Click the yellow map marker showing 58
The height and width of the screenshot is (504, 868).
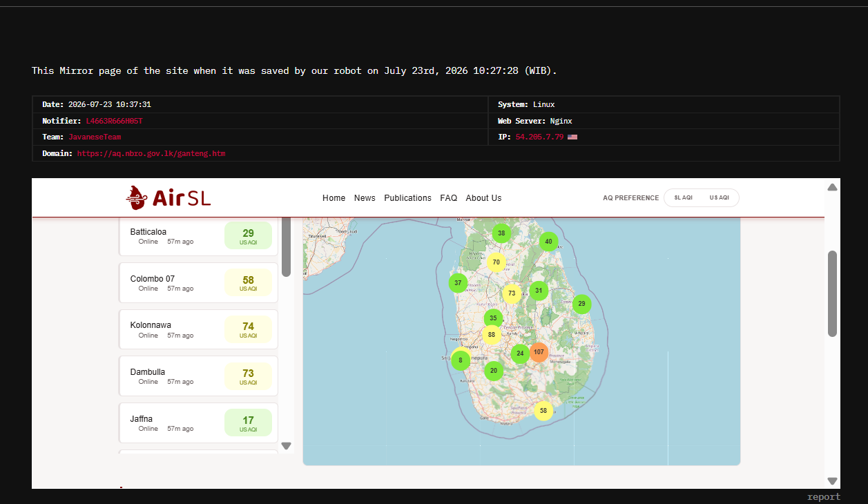pos(543,411)
